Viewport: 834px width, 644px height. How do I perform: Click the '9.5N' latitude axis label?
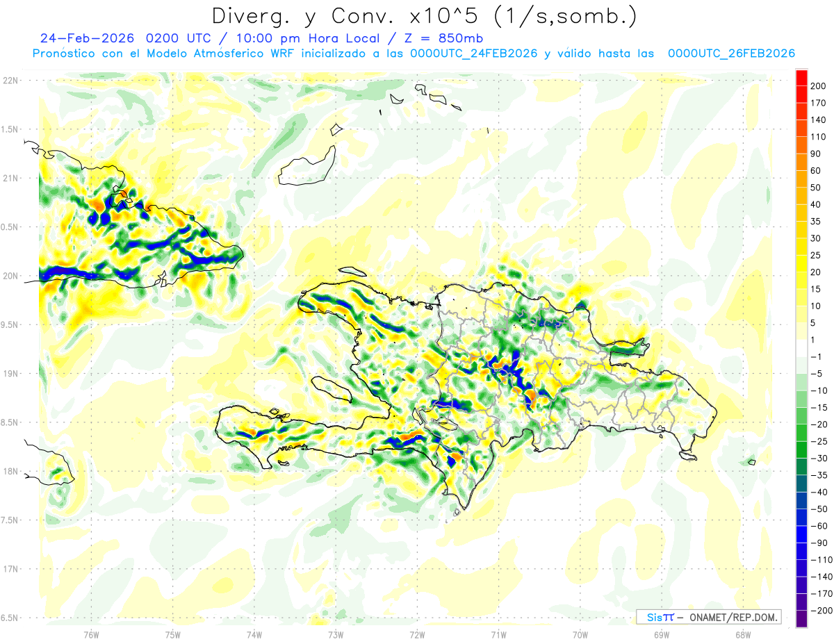[10, 325]
